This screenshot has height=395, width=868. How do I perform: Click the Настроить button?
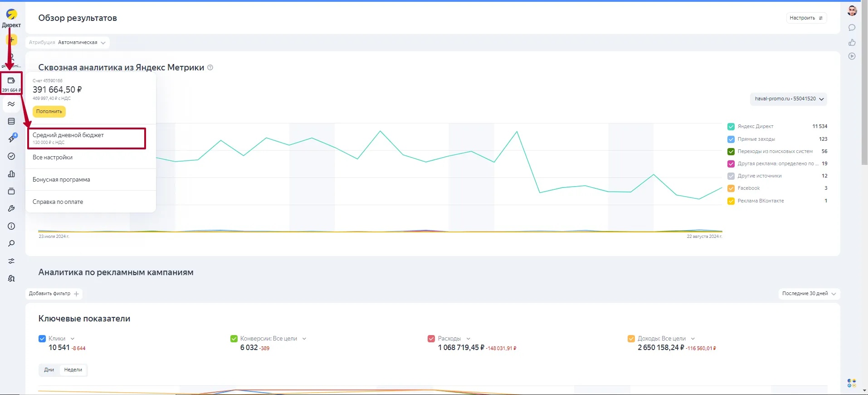806,18
